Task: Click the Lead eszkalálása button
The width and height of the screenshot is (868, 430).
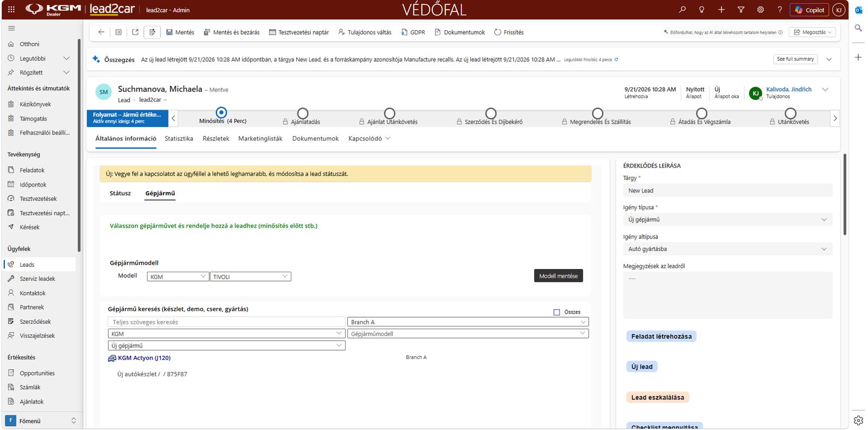Action: (x=658, y=397)
